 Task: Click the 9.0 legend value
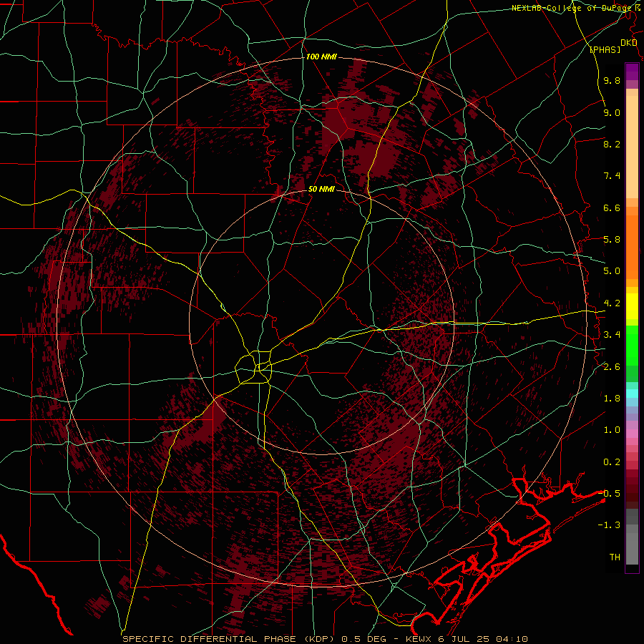click(x=612, y=112)
